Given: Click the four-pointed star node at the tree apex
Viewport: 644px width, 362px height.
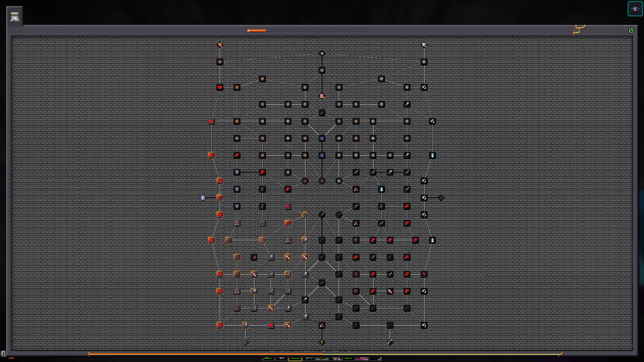Looking at the screenshot, I should (x=322, y=53).
